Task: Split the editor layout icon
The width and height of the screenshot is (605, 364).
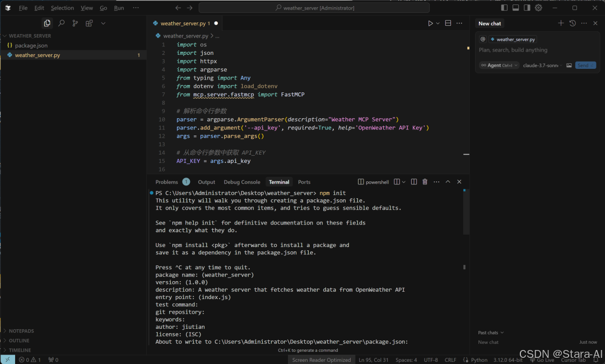Action: tap(448, 23)
